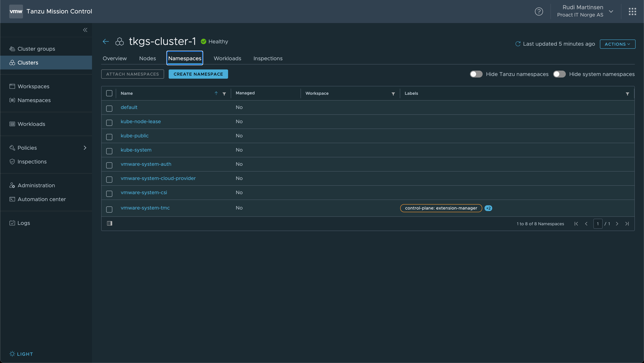
Task: Filter the Workspace column
Action: click(x=393, y=94)
